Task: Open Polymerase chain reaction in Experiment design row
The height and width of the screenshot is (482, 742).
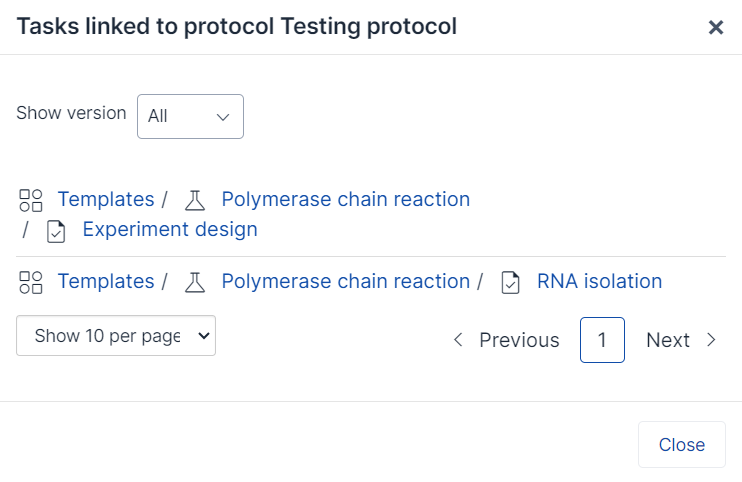Action: point(345,199)
